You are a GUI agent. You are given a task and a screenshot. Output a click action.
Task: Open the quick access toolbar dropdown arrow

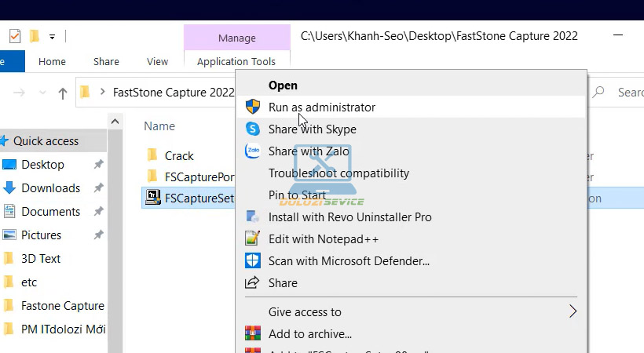pyautogui.click(x=52, y=36)
